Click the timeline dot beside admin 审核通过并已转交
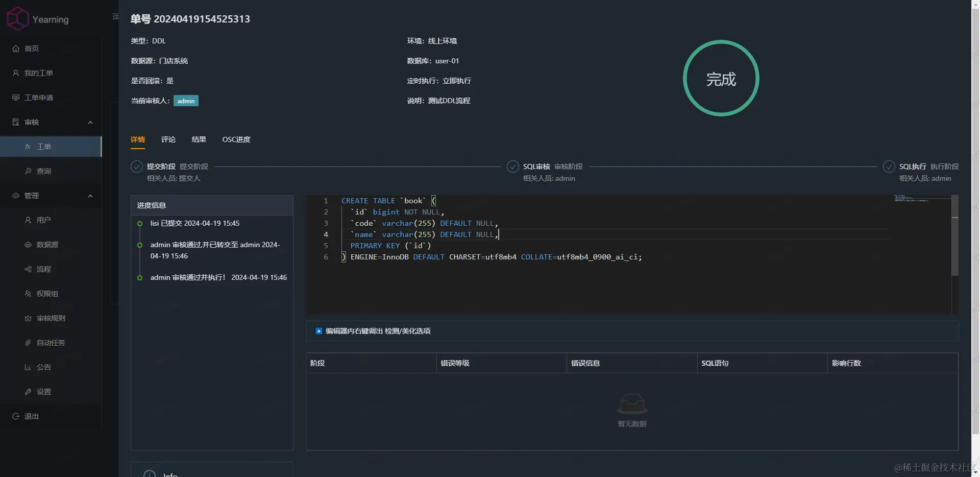Image resolution: width=980 pixels, height=477 pixels. coord(140,245)
